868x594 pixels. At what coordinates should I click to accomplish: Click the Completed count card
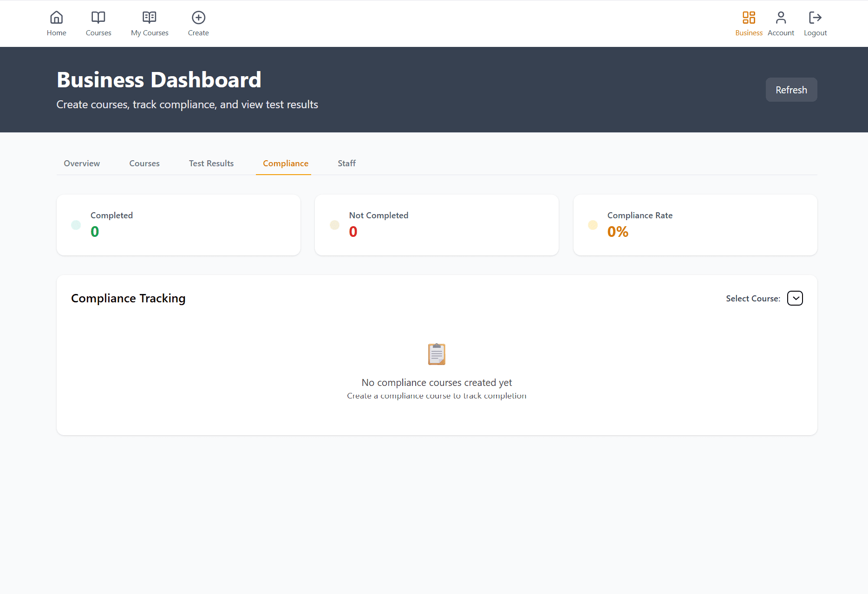(x=178, y=225)
